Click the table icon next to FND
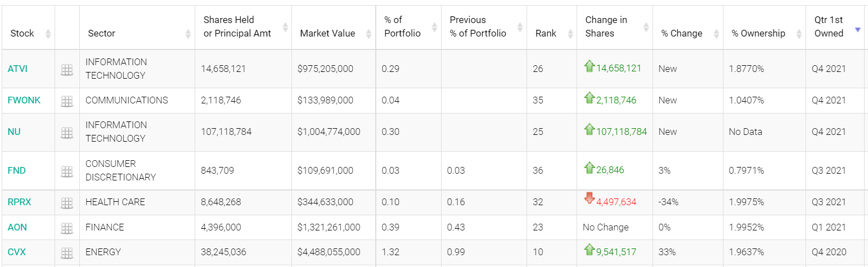The height and width of the screenshot is (267, 868). (x=67, y=171)
